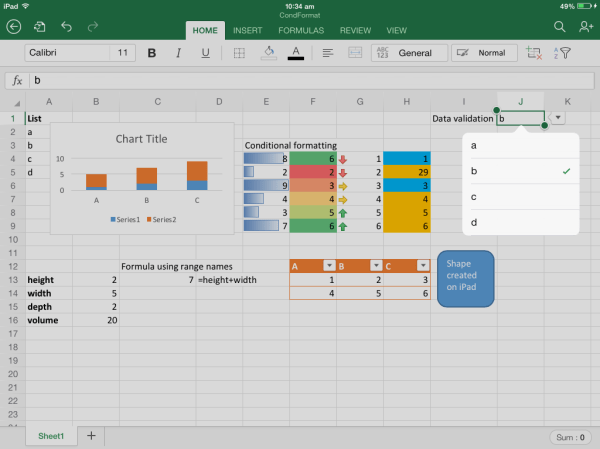Toggle bold formatting
The width and height of the screenshot is (600, 449).
point(152,53)
